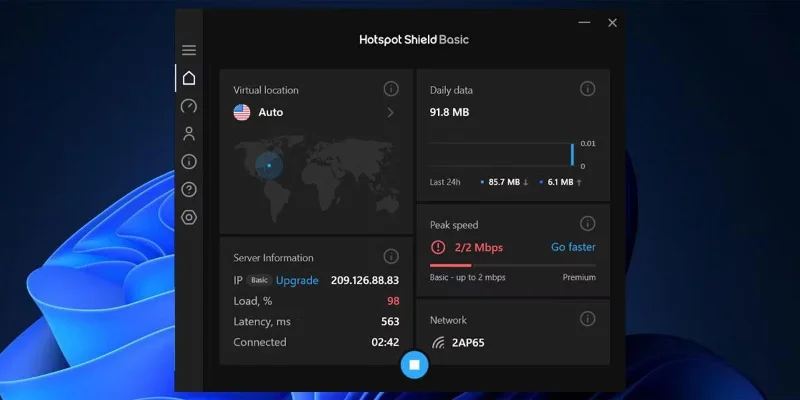Open the account person icon
This screenshot has height=400, width=800.
(189, 134)
